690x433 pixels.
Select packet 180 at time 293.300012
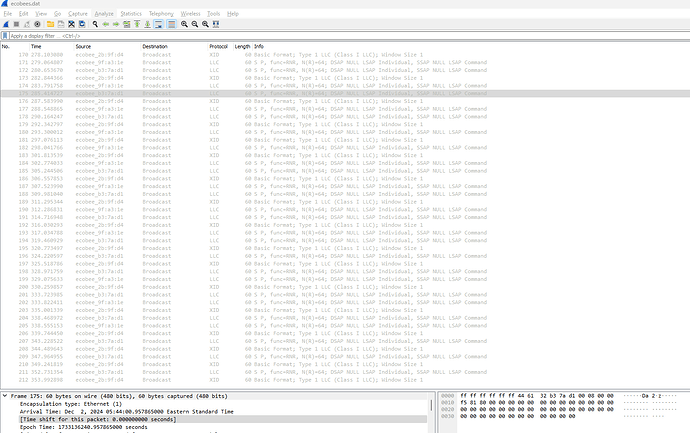click(345, 132)
